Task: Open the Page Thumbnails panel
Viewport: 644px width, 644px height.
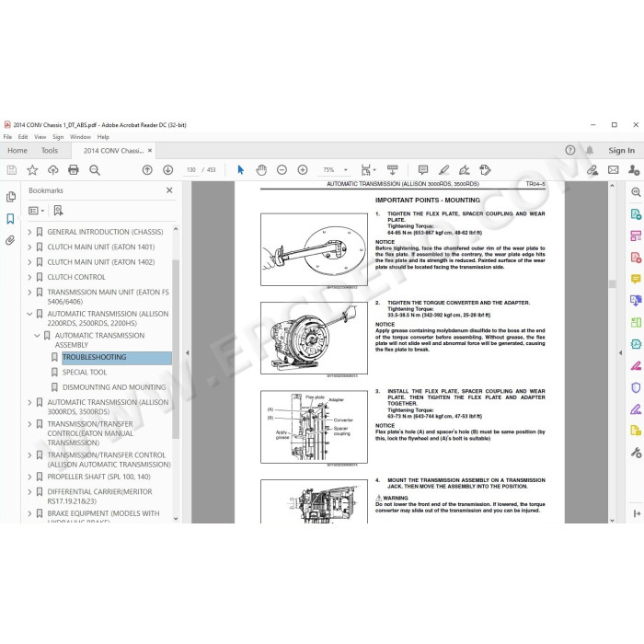Action: tap(11, 197)
